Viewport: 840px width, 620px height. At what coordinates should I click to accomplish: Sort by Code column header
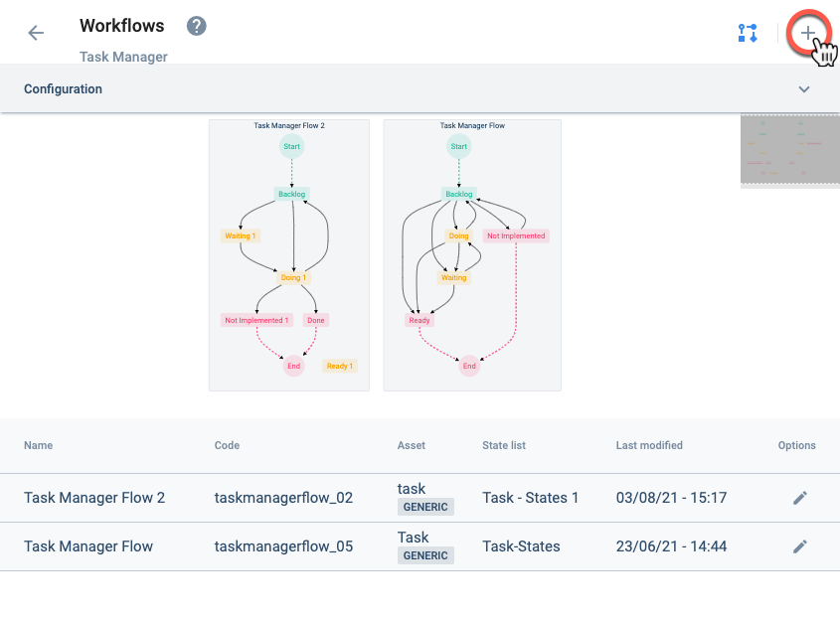[227, 445]
